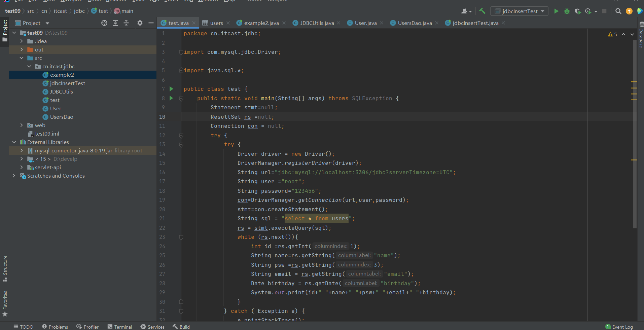The height and width of the screenshot is (330, 644).
Task: Click fold marker at while loop line 23
Action: tap(181, 237)
